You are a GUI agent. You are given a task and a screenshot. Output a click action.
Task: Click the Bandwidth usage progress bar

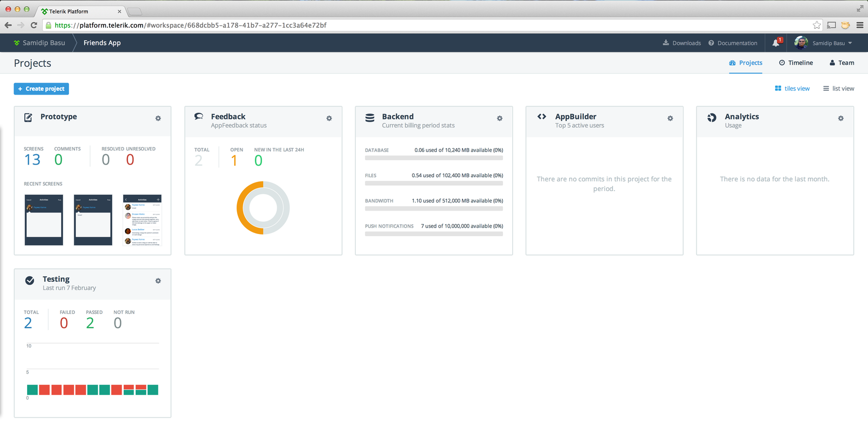[434, 209]
